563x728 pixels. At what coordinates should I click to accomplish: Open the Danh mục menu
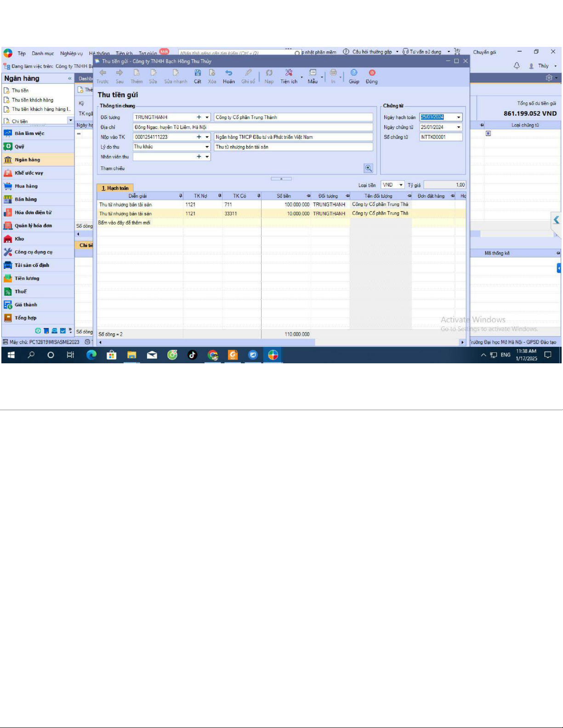[x=43, y=53]
